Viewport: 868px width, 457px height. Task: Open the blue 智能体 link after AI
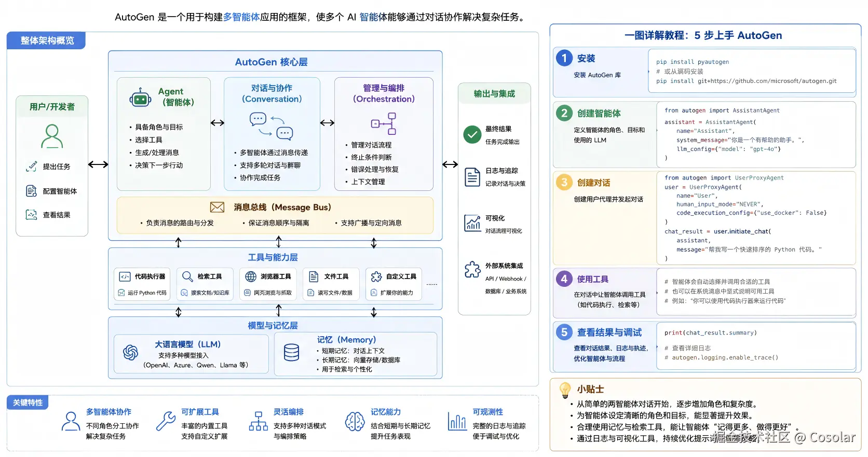pos(373,17)
